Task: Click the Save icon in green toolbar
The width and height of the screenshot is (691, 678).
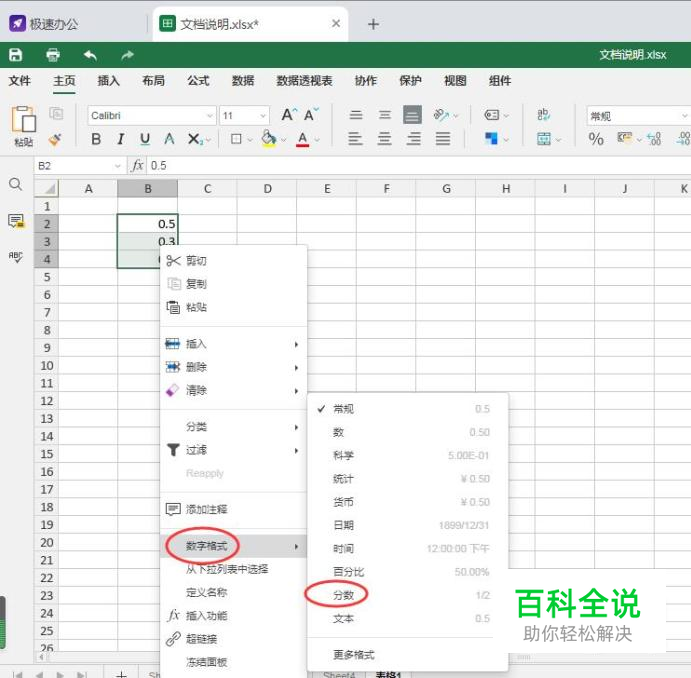Action: [15, 55]
